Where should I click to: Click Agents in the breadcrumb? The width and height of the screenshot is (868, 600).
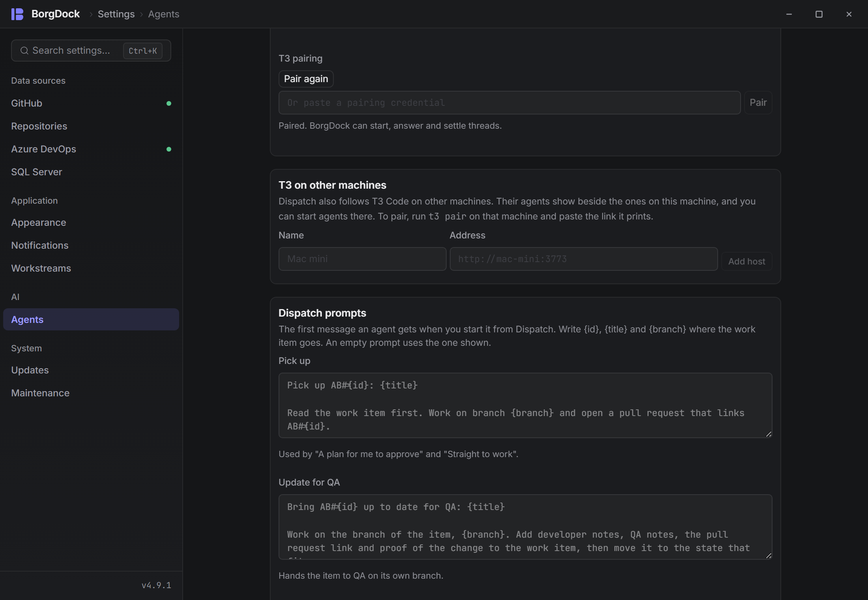tap(164, 14)
